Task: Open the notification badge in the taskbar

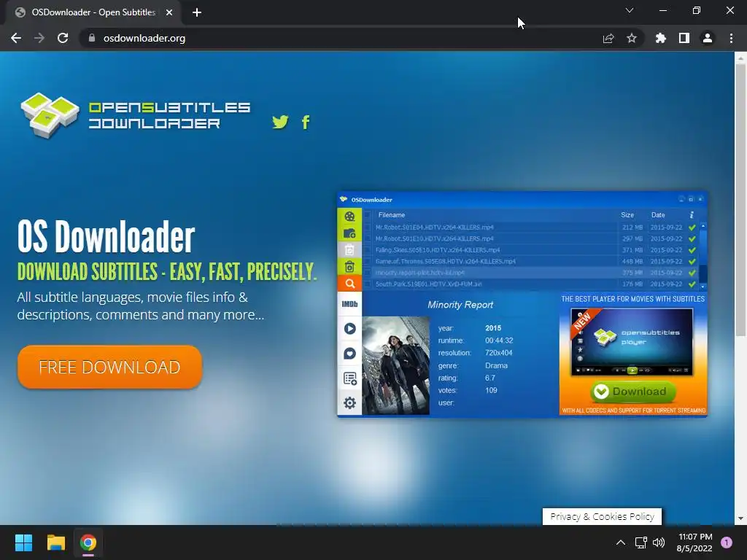Action: (727, 542)
